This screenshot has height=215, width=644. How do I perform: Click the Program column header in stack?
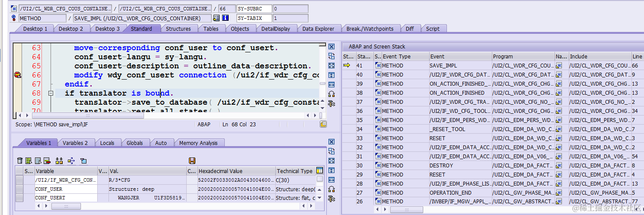pyautogui.click(x=523, y=56)
